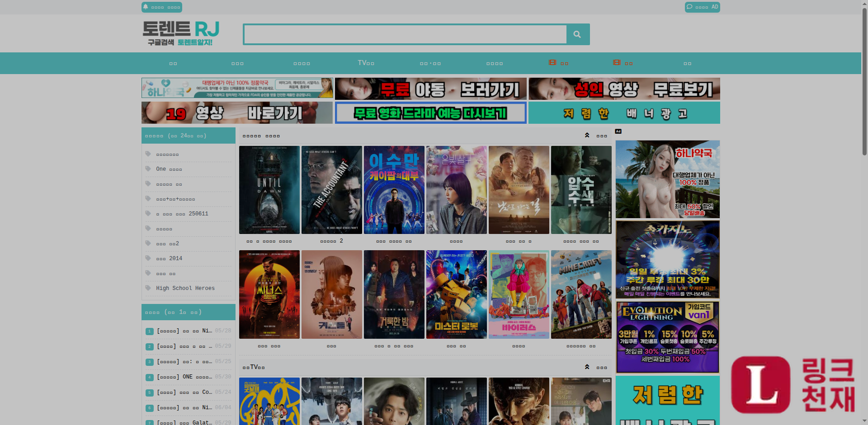Click the small 'Ad' label icon above right ads
This screenshot has width=868, height=425.
[x=618, y=131]
